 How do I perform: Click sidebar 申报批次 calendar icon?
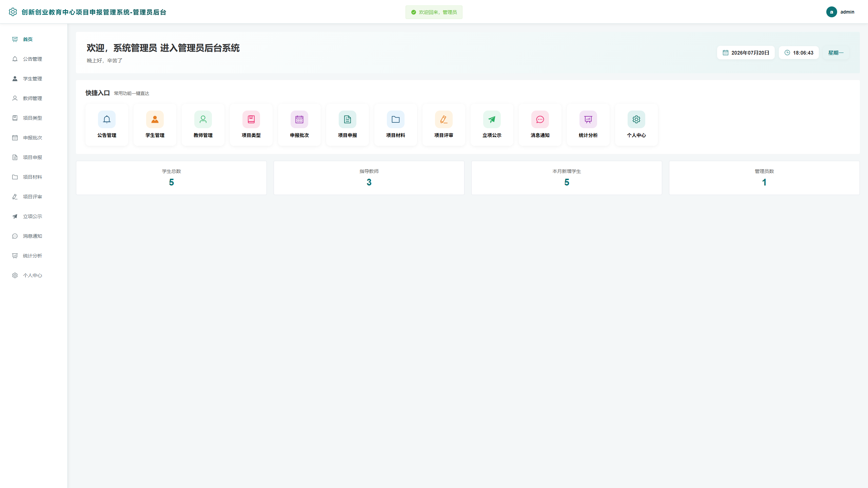(x=15, y=138)
